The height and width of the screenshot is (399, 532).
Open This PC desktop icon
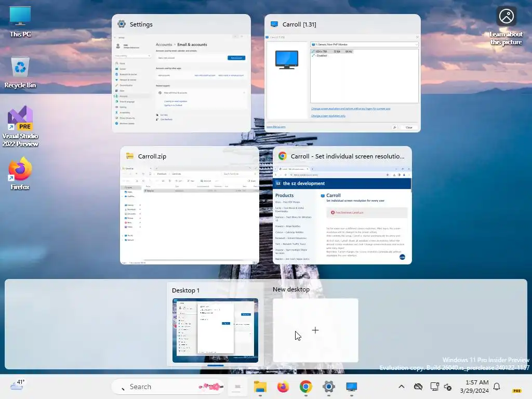point(20,22)
